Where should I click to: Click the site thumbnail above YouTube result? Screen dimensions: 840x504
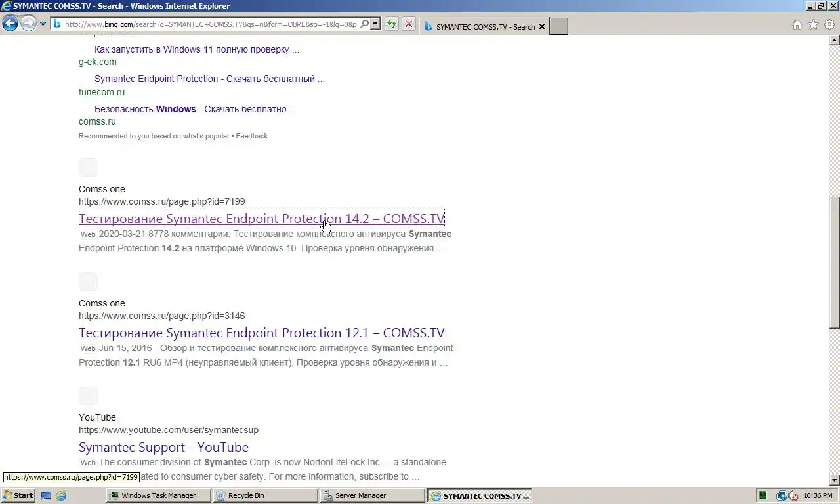pos(88,396)
